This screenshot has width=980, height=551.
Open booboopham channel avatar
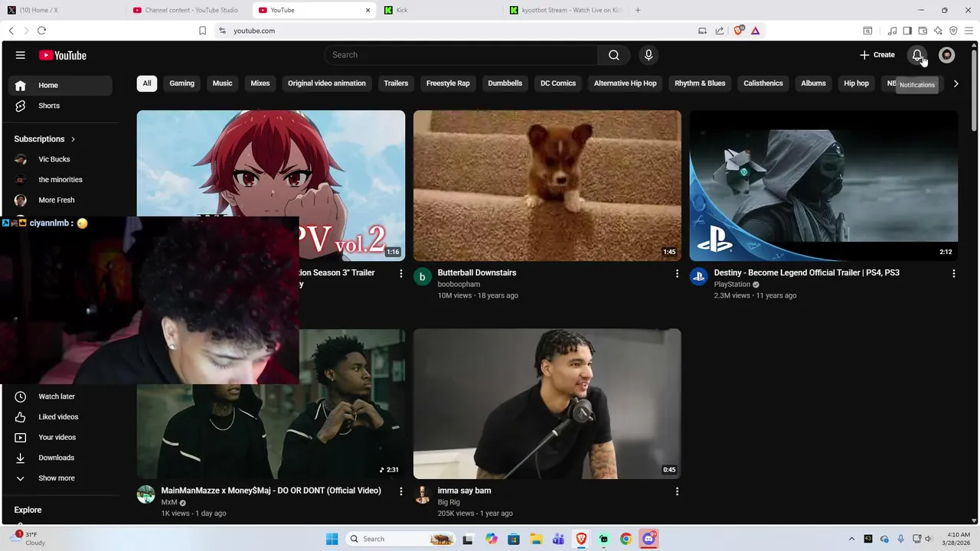(x=423, y=276)
